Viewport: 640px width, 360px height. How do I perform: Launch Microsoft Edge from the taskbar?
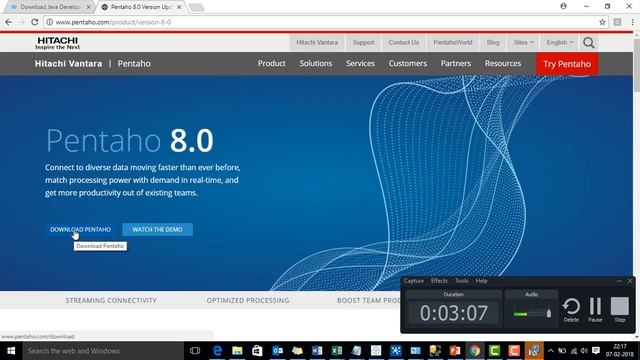tap(217, 351)
